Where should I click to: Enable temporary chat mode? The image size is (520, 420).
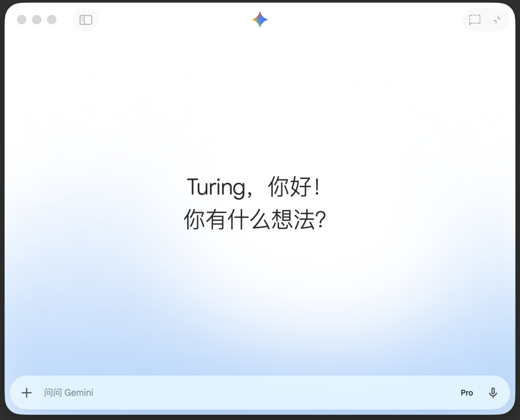(x=475, y=20)
